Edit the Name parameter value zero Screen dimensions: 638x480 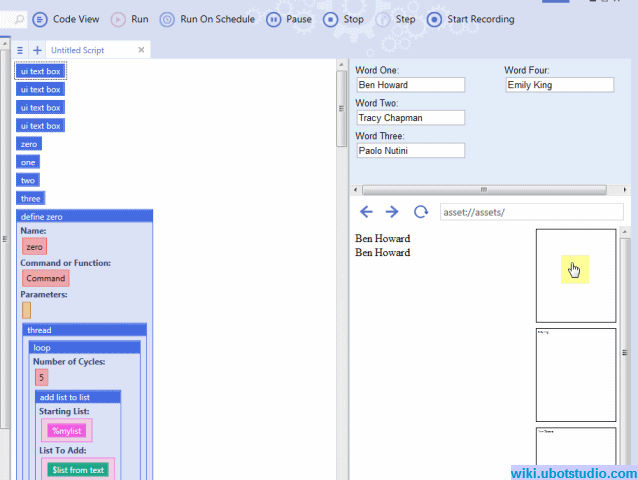click(x=35, y=247)
